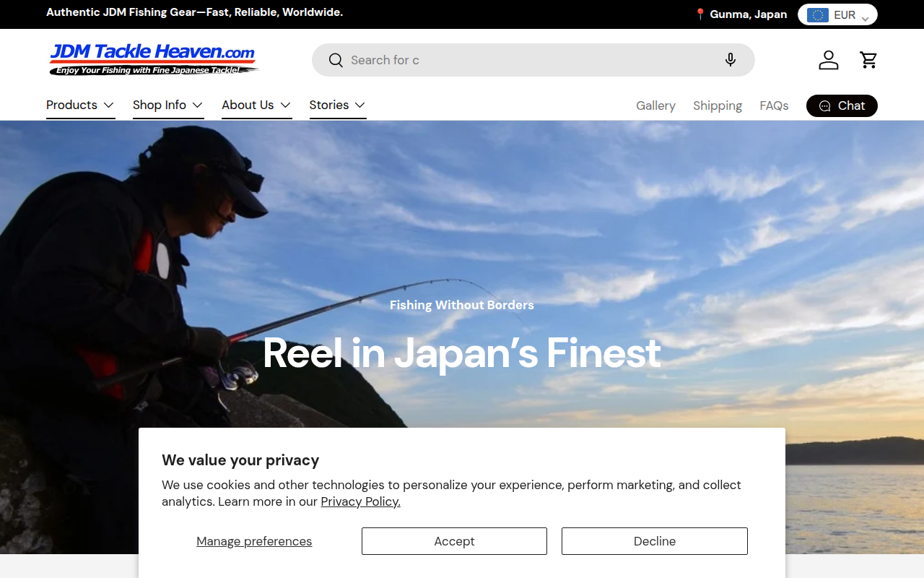The height and width of the screenshot is (578, 924).
Task: Click the Fishing Without Borders text
Action: [x=462, y=305]
